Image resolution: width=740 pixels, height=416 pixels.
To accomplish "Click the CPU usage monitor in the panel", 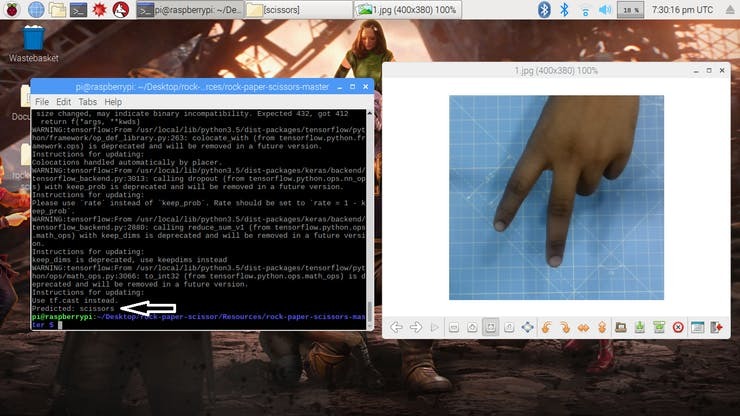I will [631, 9].
